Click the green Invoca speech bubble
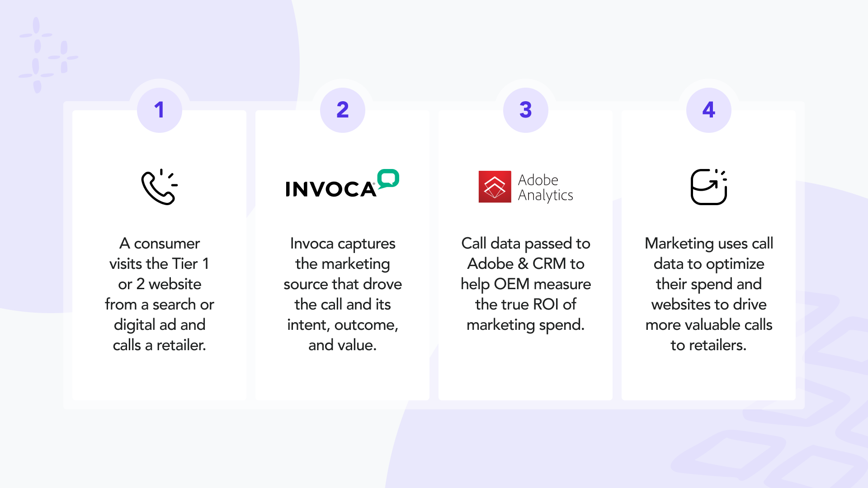The width and height of the screenshot is (868, 488). (388, 178)
